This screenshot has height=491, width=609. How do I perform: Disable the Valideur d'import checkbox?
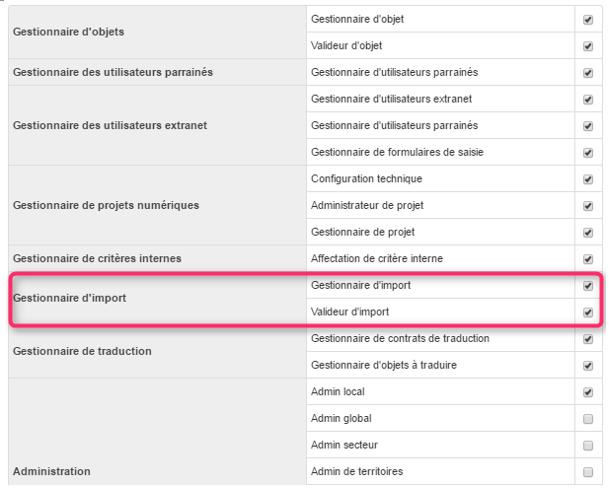click(588, 312)
